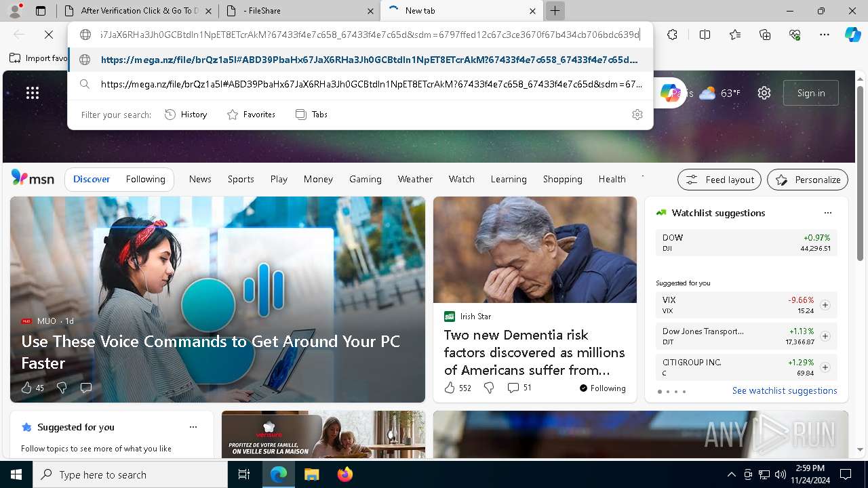Open Windows Start menu
Screen dimensions: 868x488
16,474
